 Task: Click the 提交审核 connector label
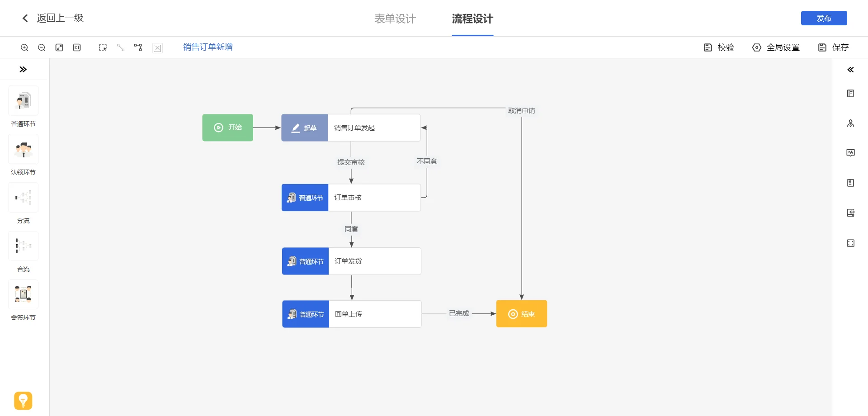[x=351, y=162]
